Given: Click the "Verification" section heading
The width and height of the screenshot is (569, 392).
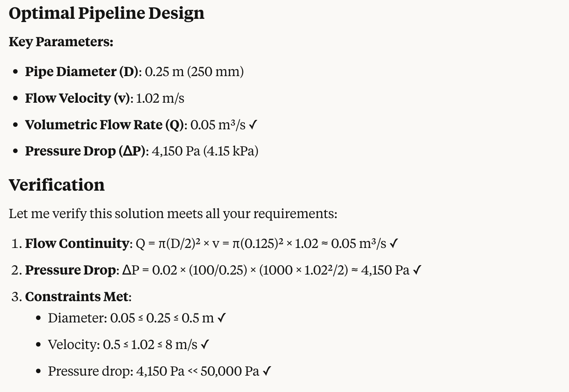Looking at the screenshot, I should [x=56, y=185].
